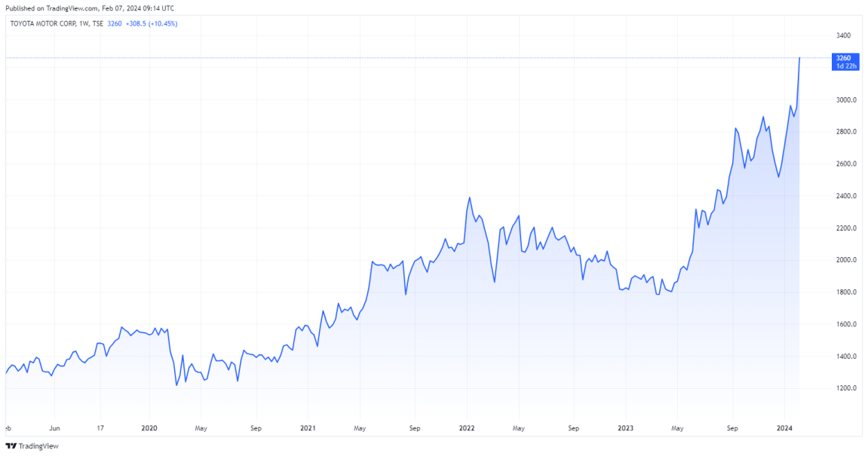The width and height of the screenshot is (868, 456).
Task: Click the 3260 value beside TSE in legend
Action: [x=114, y=23]
